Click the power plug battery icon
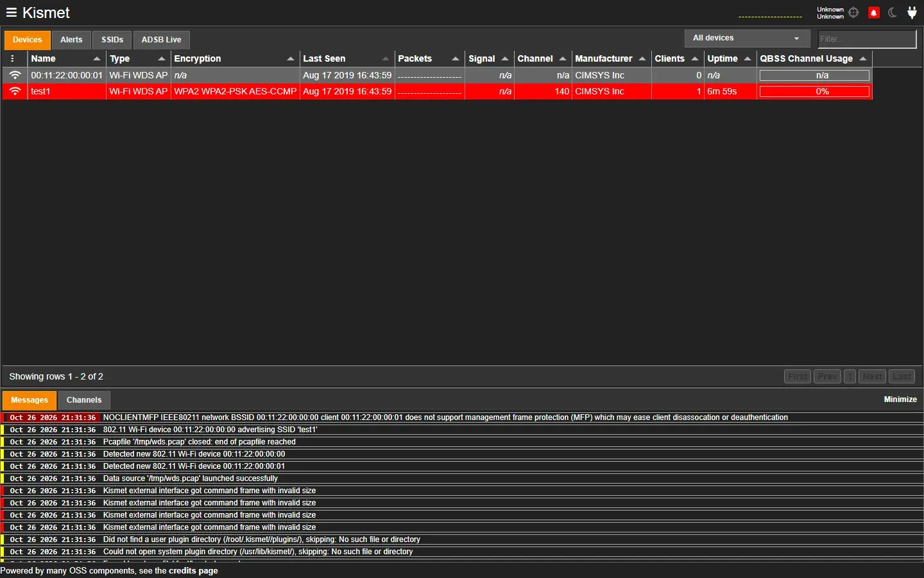The image size is (924, 578). 912,12
